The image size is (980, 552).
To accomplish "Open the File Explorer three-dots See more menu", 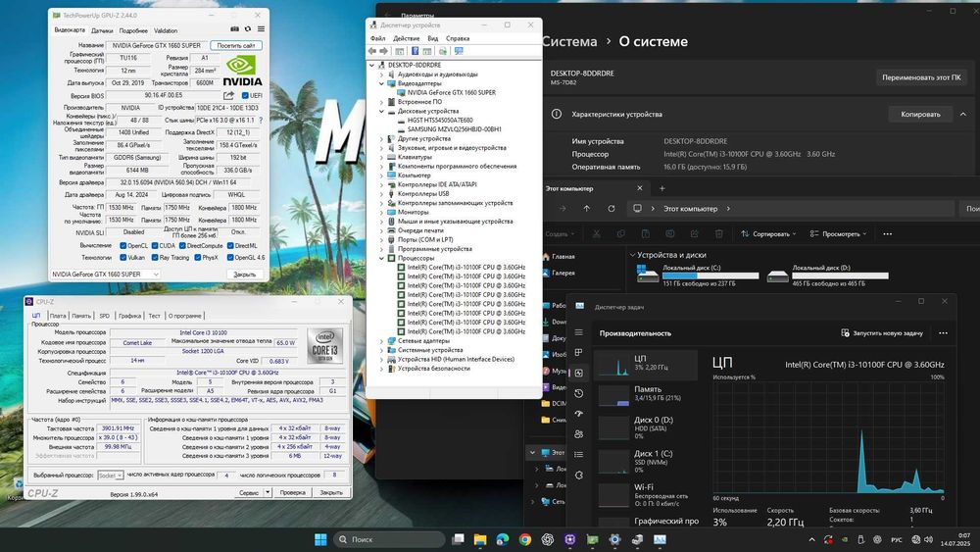I will point(888,233).
